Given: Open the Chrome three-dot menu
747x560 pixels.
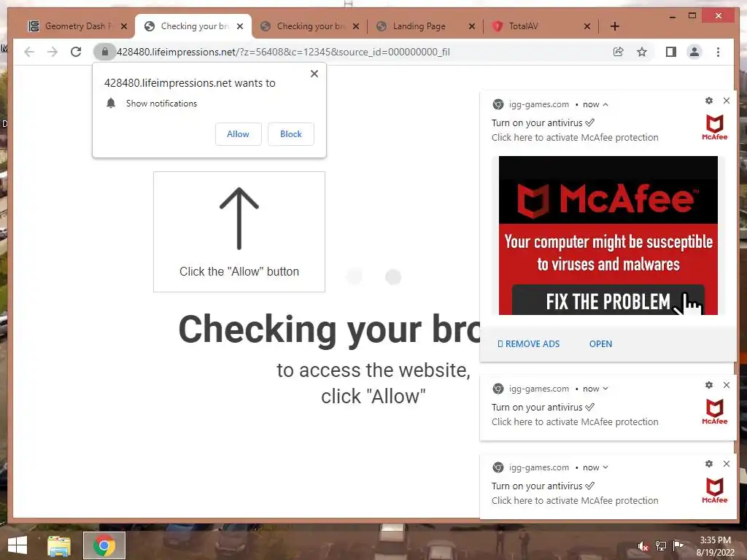Looking at the screenshot, I should click(x=719, y=52).
